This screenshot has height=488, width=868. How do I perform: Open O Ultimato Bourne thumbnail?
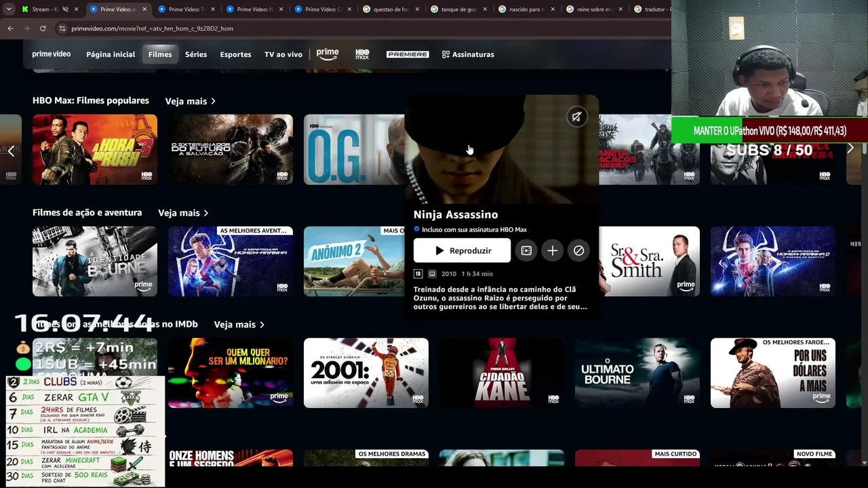637,373
